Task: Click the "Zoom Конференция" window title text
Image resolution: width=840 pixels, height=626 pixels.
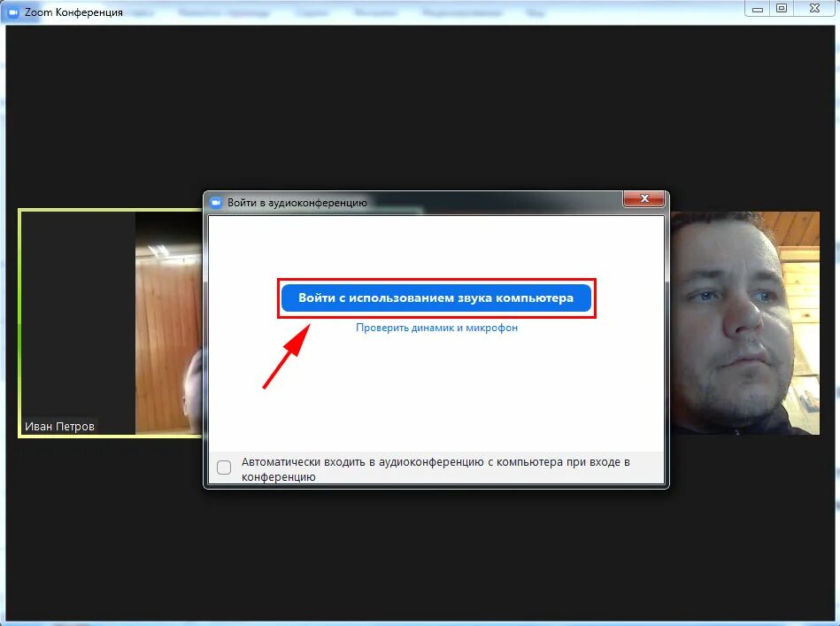Action: [73, 12]
